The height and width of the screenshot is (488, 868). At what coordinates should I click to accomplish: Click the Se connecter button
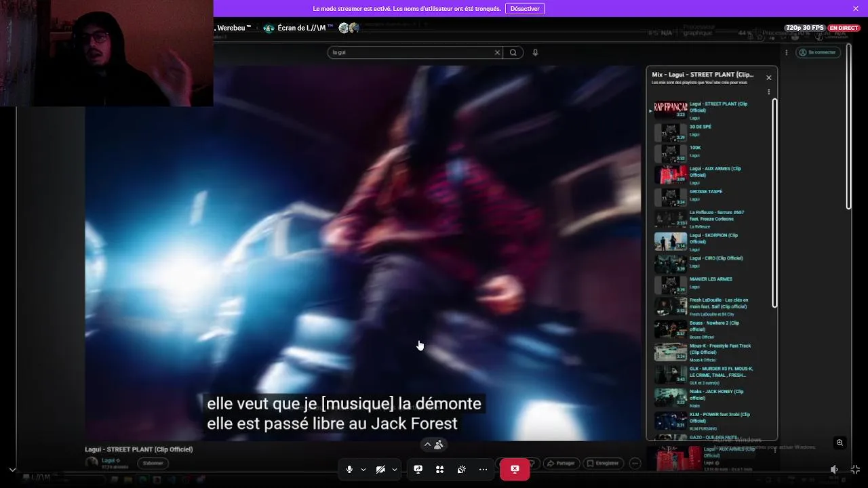click(x=818, y=52)
